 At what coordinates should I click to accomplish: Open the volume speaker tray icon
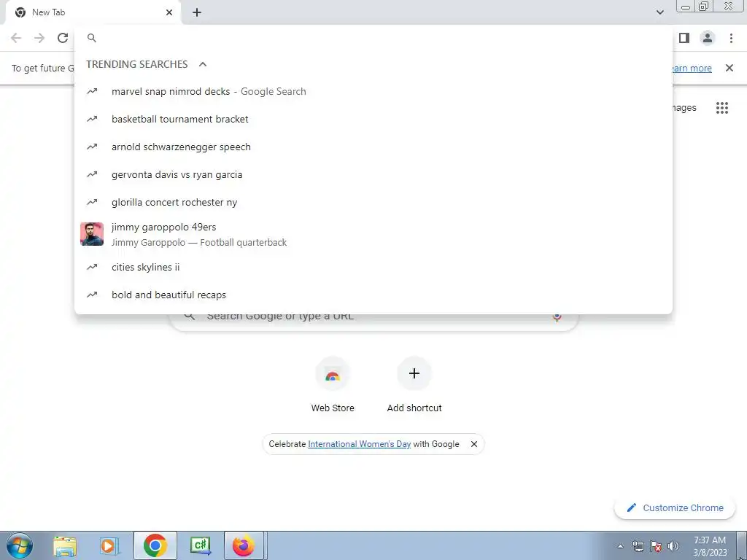click(x=673, y=546)
